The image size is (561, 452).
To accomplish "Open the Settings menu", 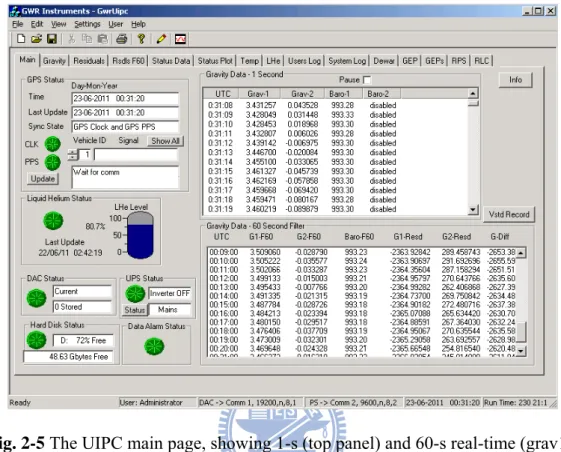I will pyautogui.click(x=87, y=24).
